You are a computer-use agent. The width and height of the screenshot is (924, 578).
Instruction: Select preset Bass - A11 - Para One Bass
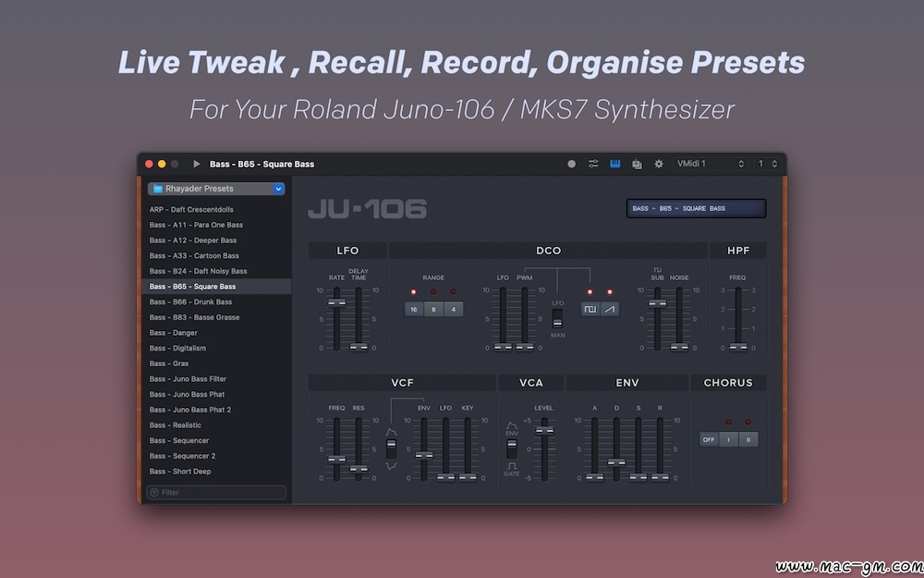[216, 225]
